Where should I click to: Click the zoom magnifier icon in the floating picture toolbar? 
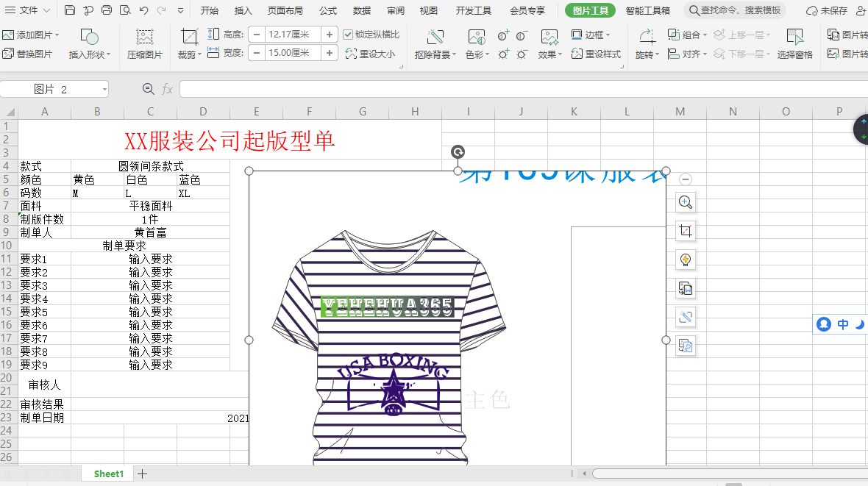pos(686,202)
